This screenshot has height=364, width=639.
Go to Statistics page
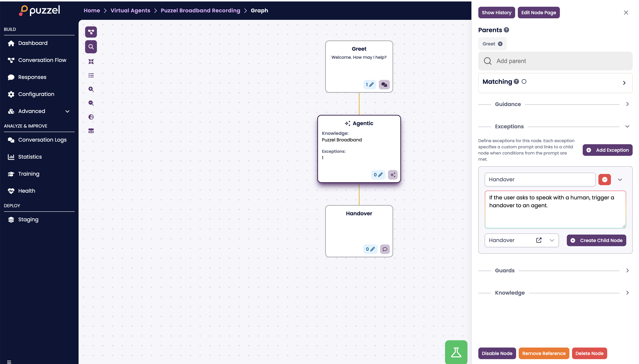point(30,157)
